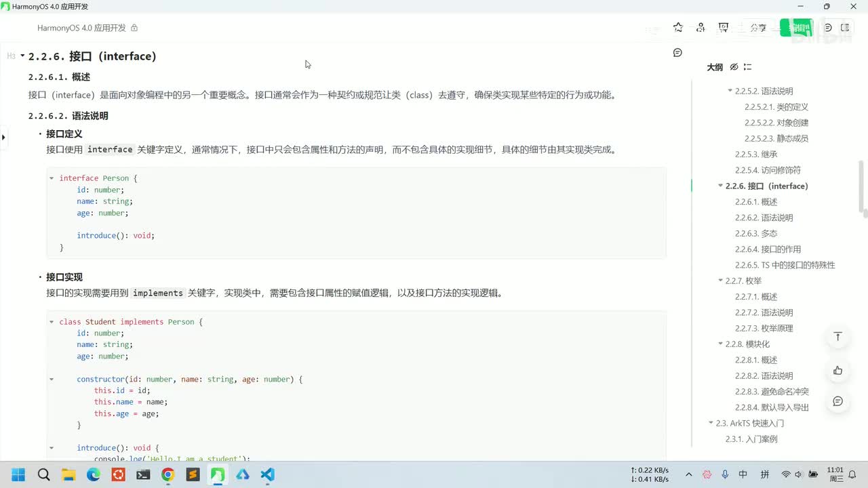
Task: Open the comments panel icon in header
Action: (828, 28)
